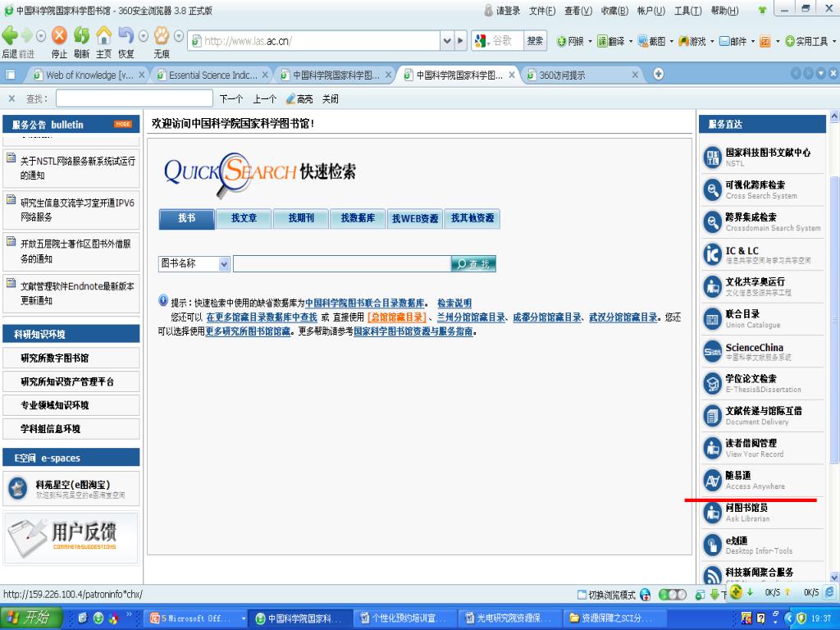Open NSTL 国家科技图书文献中心 icon
This screenshot has width=840, height=630.
point(713,157)
